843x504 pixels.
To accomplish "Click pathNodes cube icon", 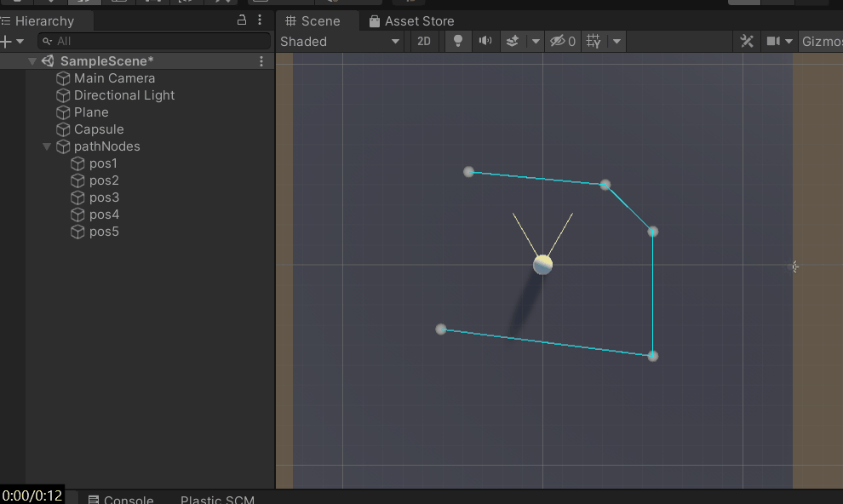I will point(63,146).
